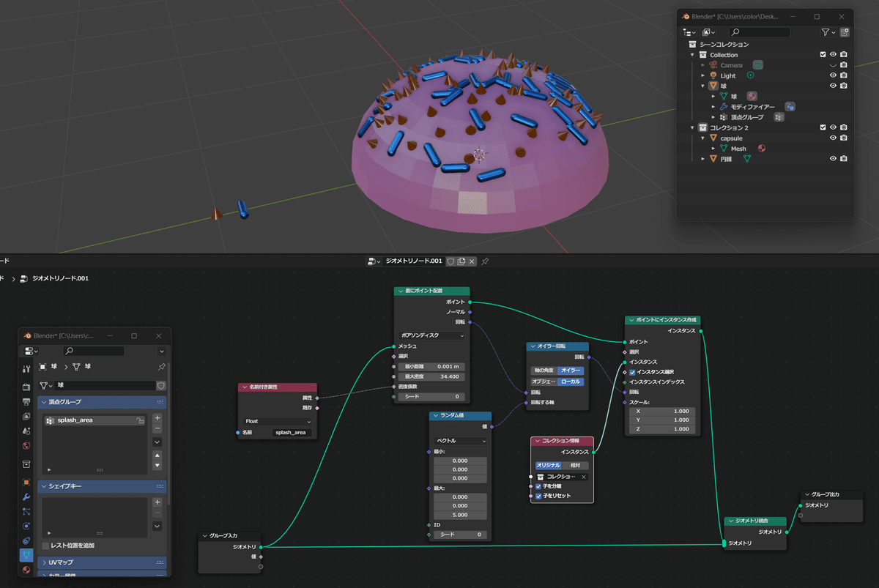Open the Float data type dropdown
The height and width of the screenshot is (588, 879).
(x=278, y=421)
